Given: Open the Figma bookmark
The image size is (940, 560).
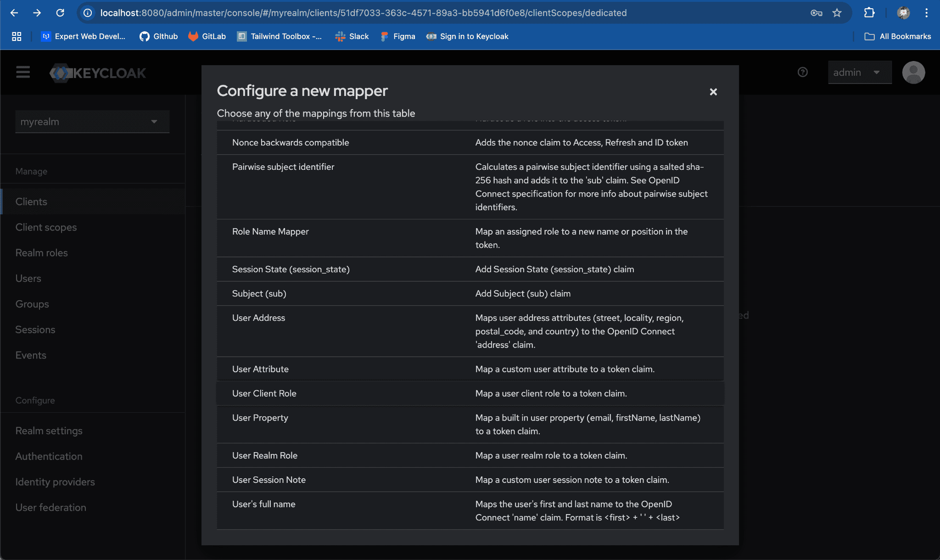Looking at the screenshot, I should click(397, 36).
